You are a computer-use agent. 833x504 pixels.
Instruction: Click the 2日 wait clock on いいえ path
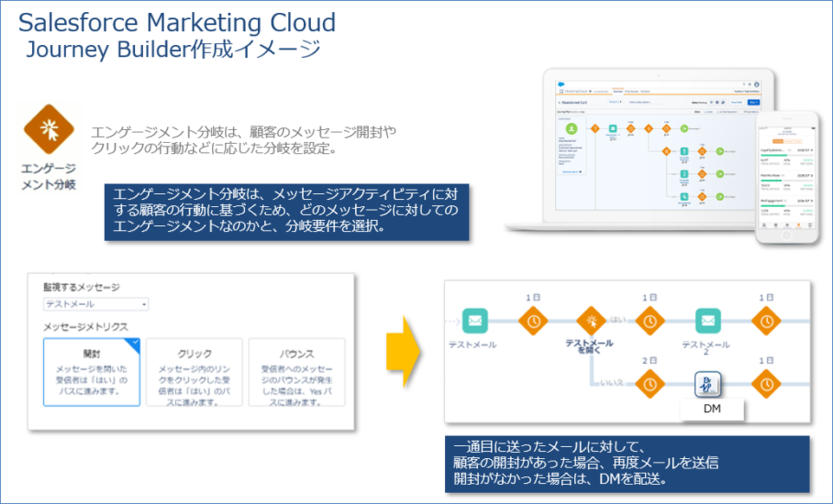pos(649,384)
